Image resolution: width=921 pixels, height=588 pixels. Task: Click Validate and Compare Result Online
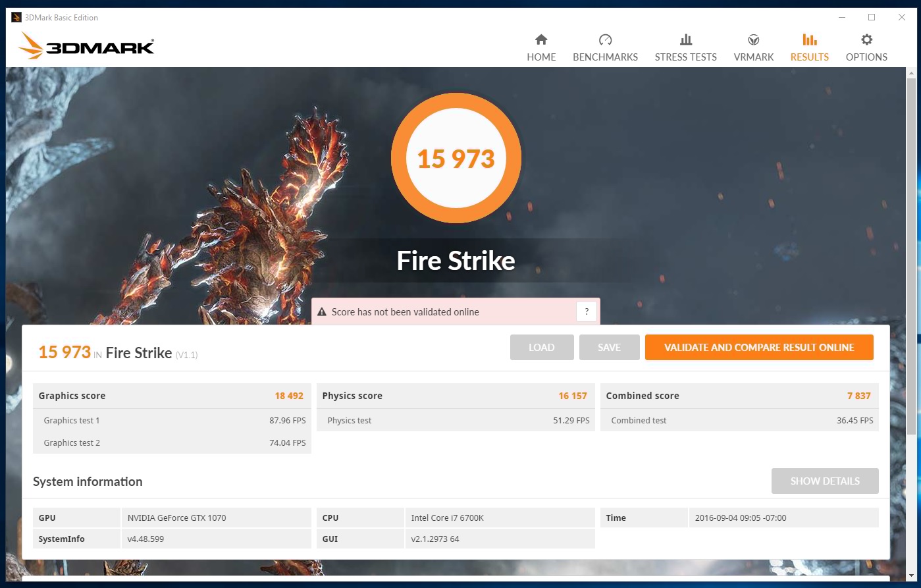tap(759, 348)
